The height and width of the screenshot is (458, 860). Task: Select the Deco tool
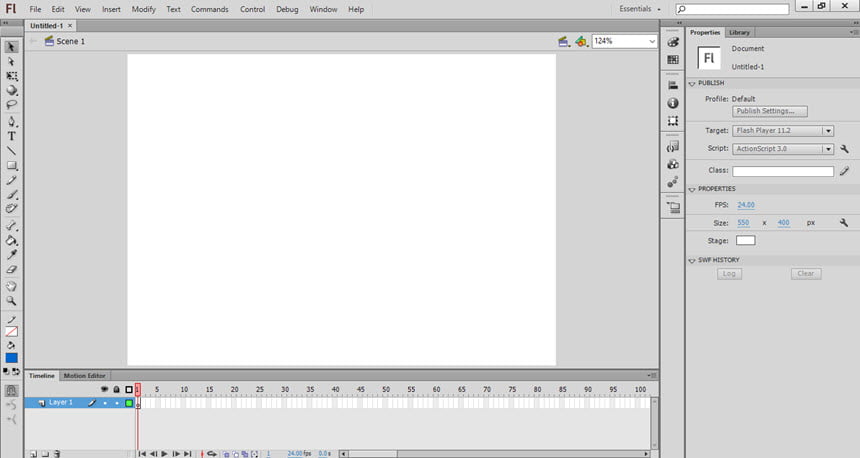pos(12,209)
